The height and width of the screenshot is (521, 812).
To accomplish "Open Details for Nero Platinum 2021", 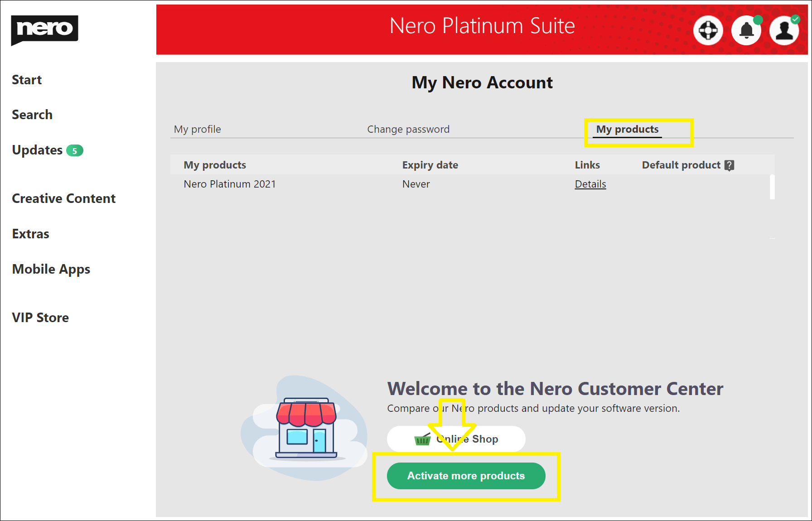I will pyautogui.click(x=590, y=184).
